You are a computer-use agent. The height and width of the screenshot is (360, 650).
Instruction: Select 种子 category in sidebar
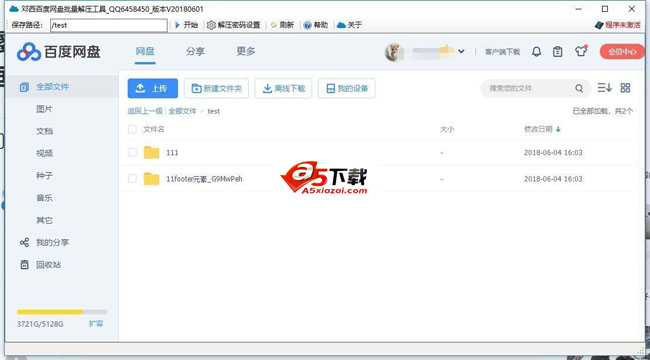(x=44, y=175)
